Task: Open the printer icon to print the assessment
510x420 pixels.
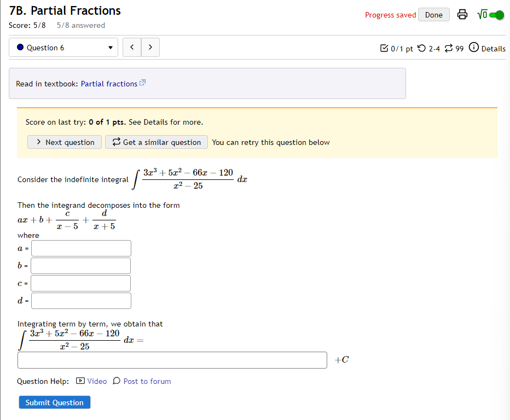Action: point(462,15)
